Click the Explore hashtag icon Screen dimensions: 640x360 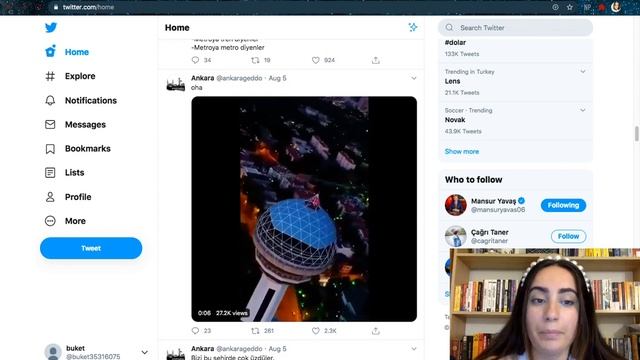pyautogui.click(x=50, y=76)
